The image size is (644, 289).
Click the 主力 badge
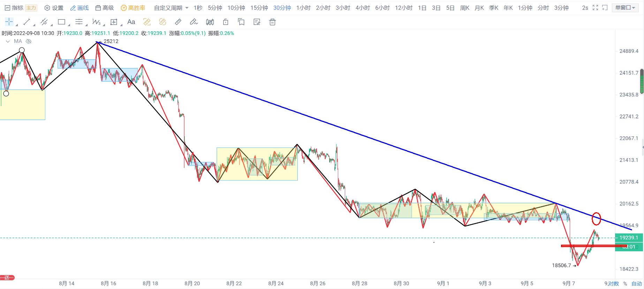[x=31, y=8]
